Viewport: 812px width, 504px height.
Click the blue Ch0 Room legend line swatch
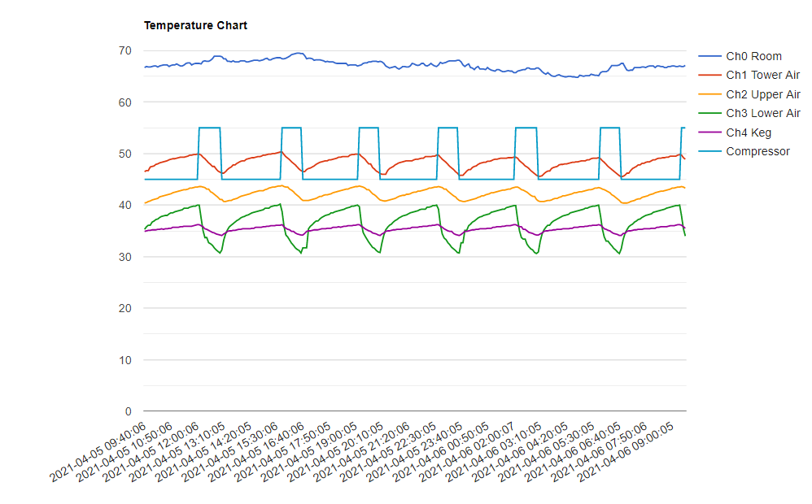[x=709, y=56]
